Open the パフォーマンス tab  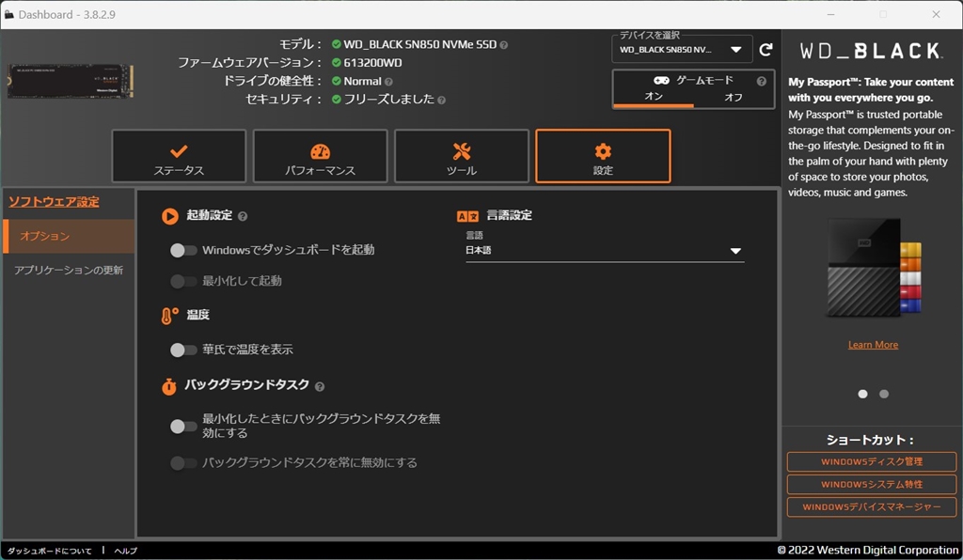coord(320,156)
